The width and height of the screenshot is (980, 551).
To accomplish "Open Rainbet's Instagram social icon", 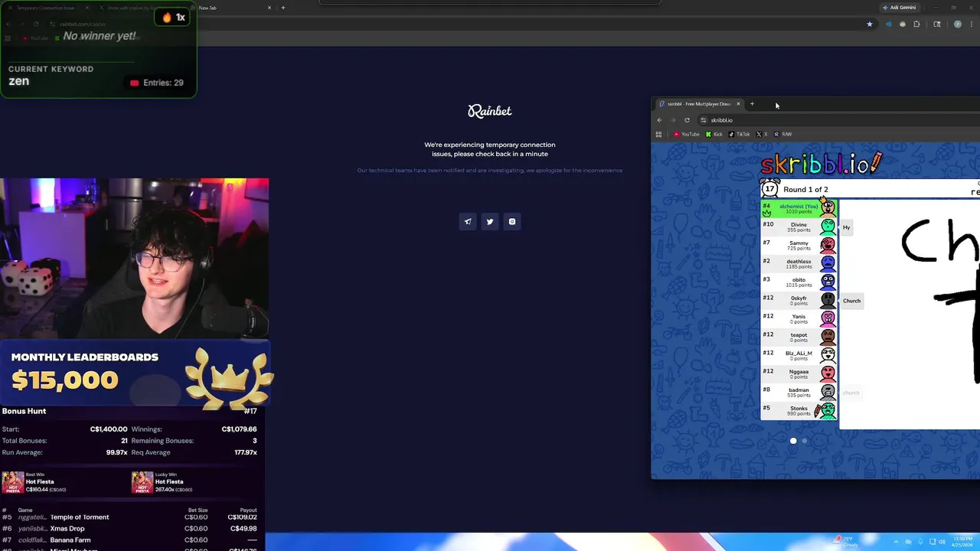I will (512, 222).
